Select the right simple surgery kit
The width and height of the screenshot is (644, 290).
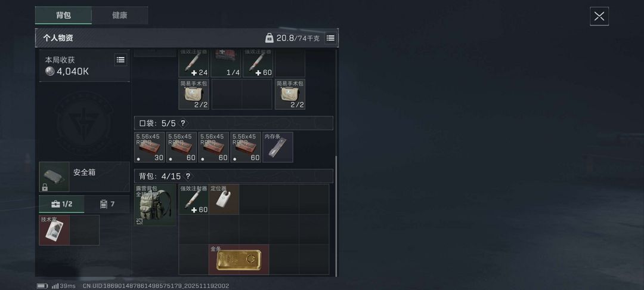click(x=290, y=94)
